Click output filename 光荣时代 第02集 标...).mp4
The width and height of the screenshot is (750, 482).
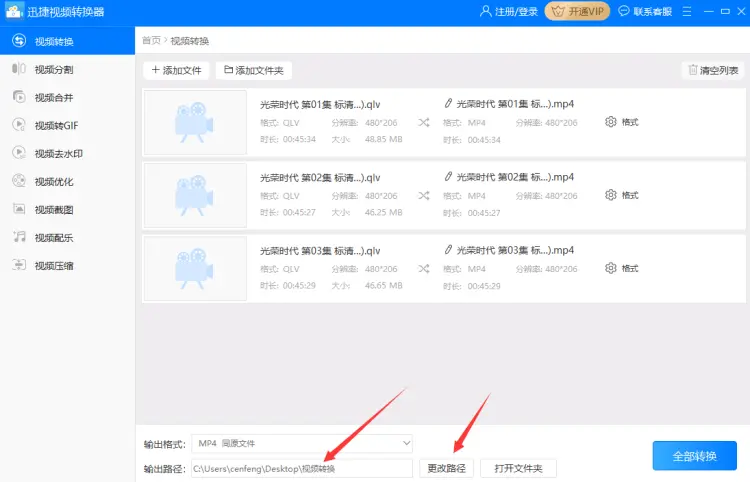pyautogui.click(x=515, y=177)
